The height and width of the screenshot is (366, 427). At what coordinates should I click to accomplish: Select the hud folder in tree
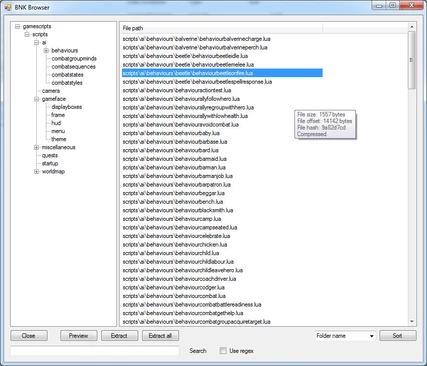[x=56, y=123]
